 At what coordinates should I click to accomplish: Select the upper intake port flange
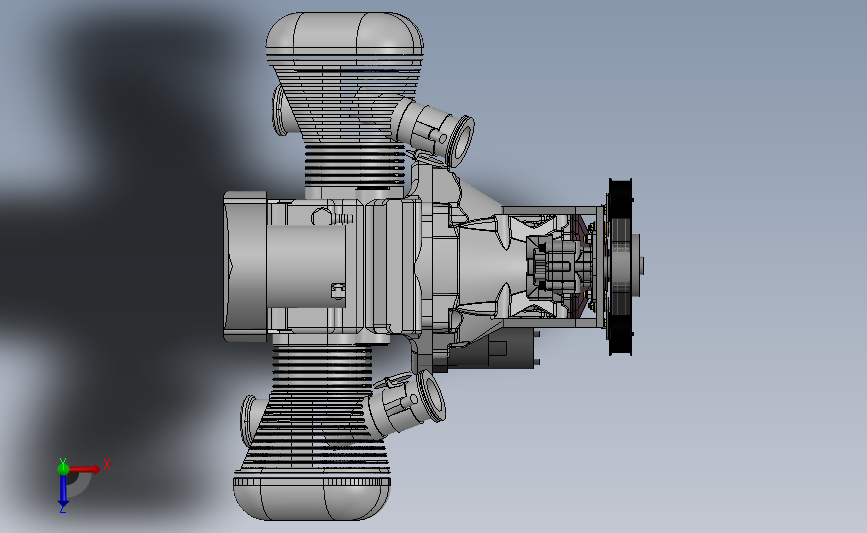pos(463,141)
